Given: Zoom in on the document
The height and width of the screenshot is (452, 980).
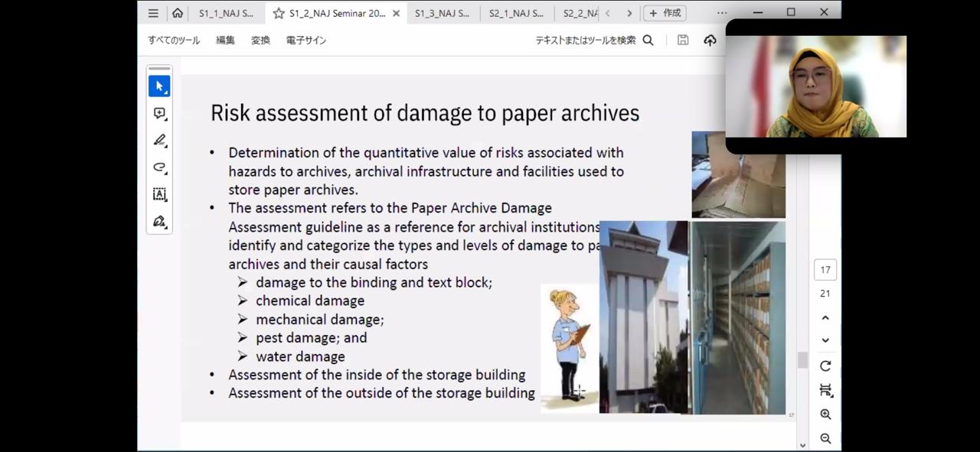Looking at the screenshot, I should point(825,414).
